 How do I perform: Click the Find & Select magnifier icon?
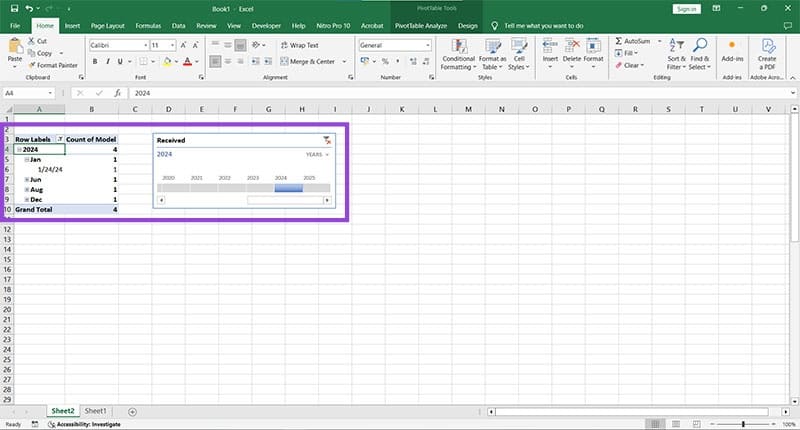coord(698,46)
